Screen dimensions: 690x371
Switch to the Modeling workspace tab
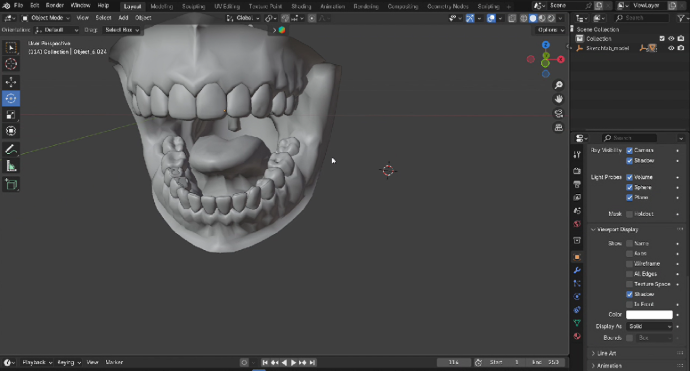click(x=161, y=6)
